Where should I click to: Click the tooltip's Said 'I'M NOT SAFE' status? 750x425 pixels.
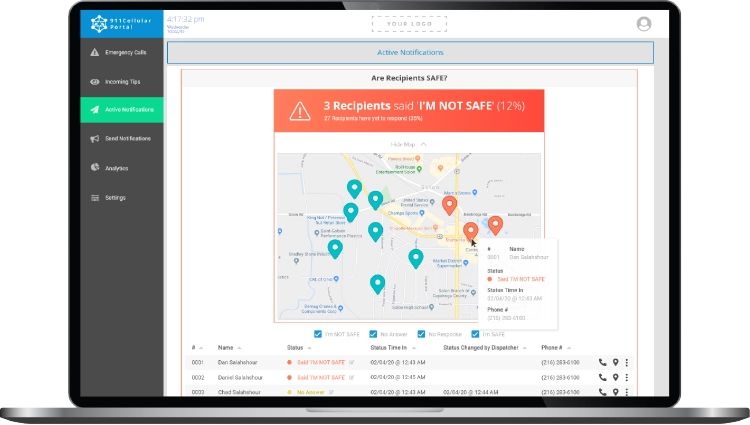[521, 279]
